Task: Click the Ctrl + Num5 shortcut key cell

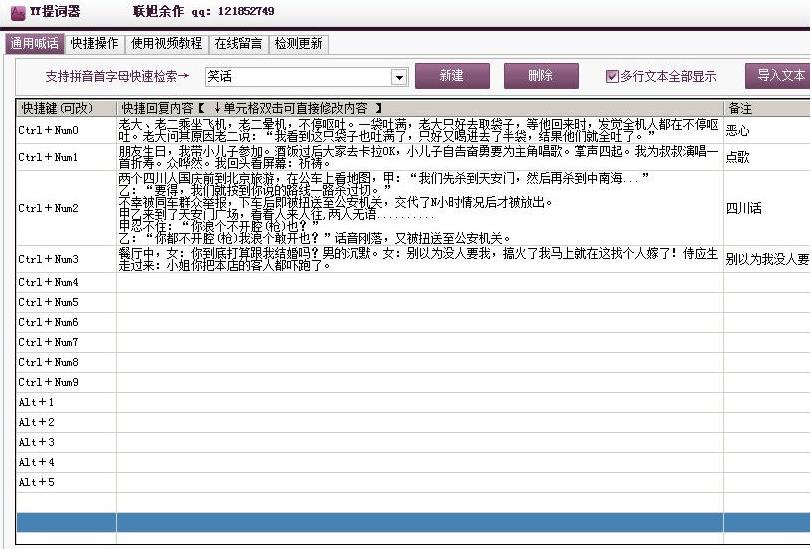Action: tap(66, 302)
